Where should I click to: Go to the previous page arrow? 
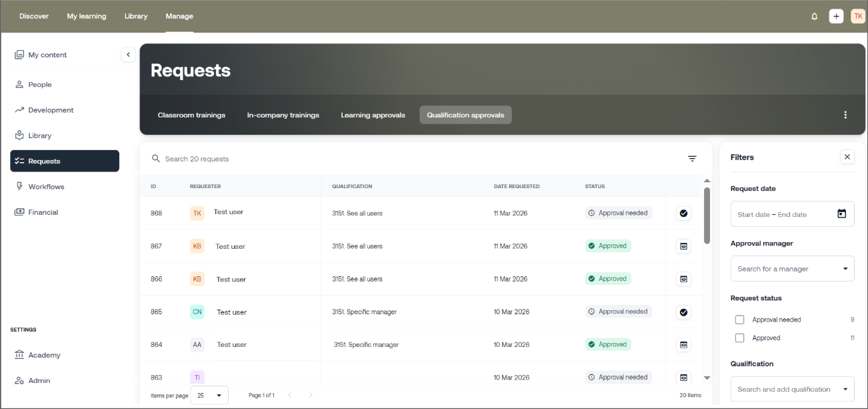pos(290,395)
